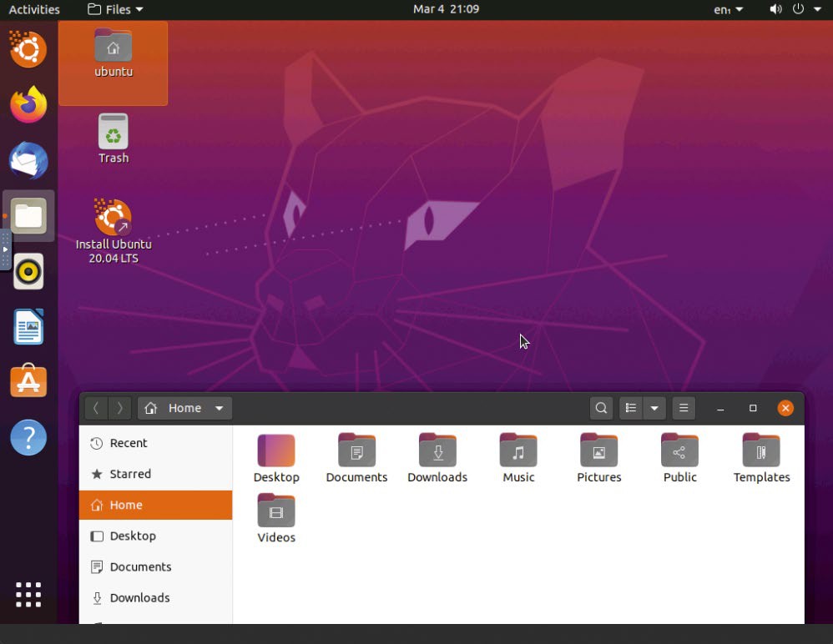
Task: Open the volume indicator in top bar
Action: (x=775, y=9)
